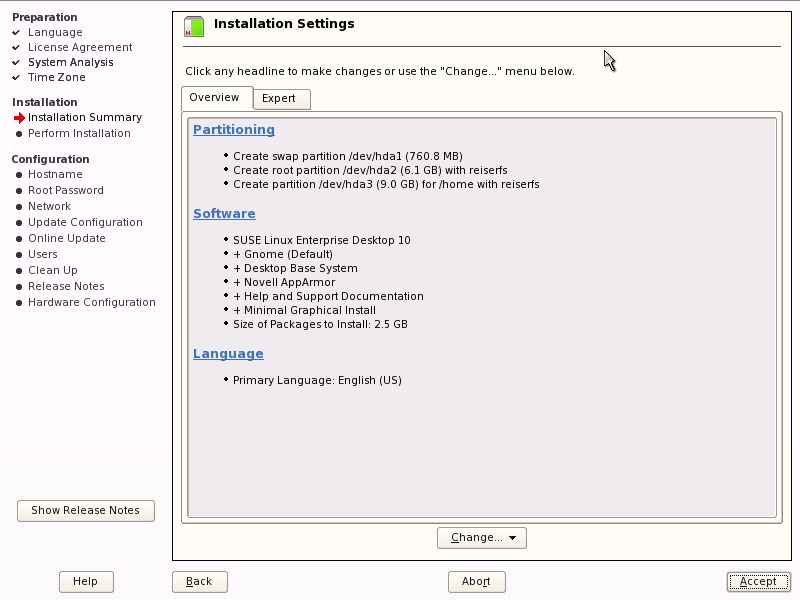Click the swap partition /dev/hda1 line
Viewport: 800px width, 600px height.
click(348, 156)
